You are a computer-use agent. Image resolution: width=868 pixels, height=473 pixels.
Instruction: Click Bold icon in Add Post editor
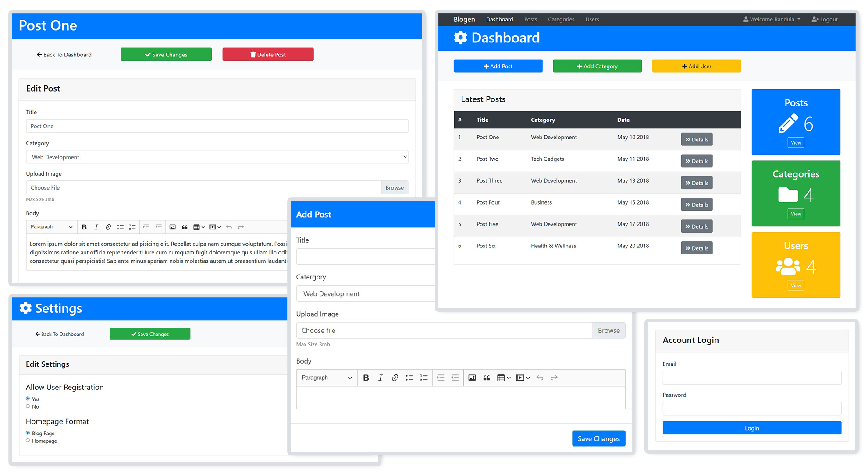tap(366, 378)
